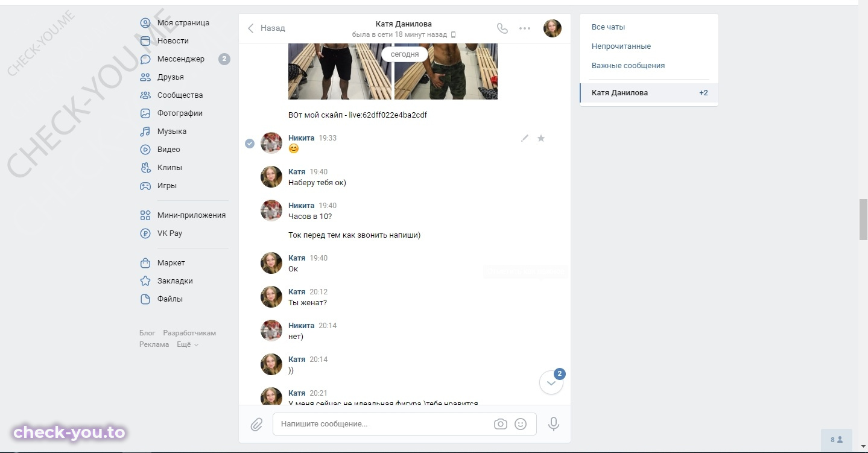Click Никита name on 19:40 message
The image size is (868, 453).
pos(302,206)
